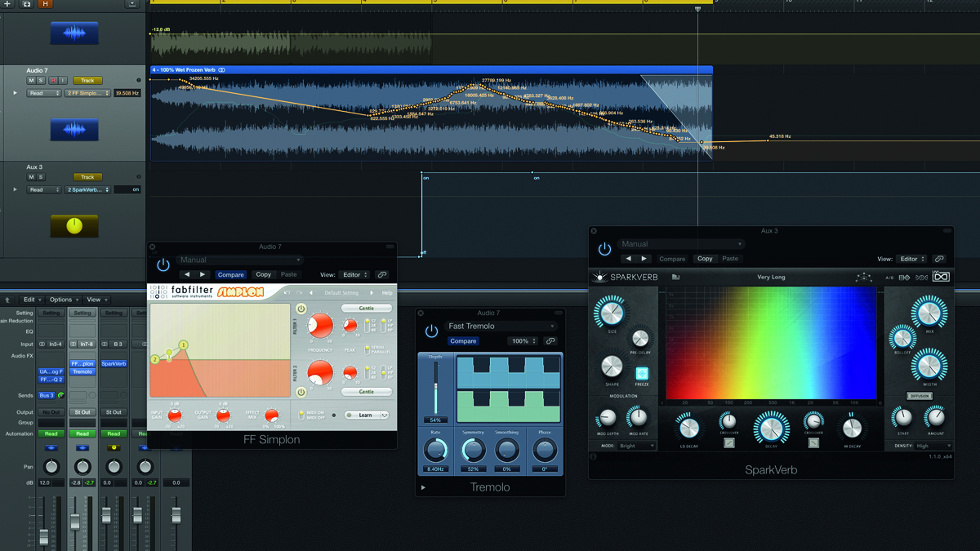980x551 pixels.
Task: Click the link icon in FF Simplon window
Action: (381, 275)
